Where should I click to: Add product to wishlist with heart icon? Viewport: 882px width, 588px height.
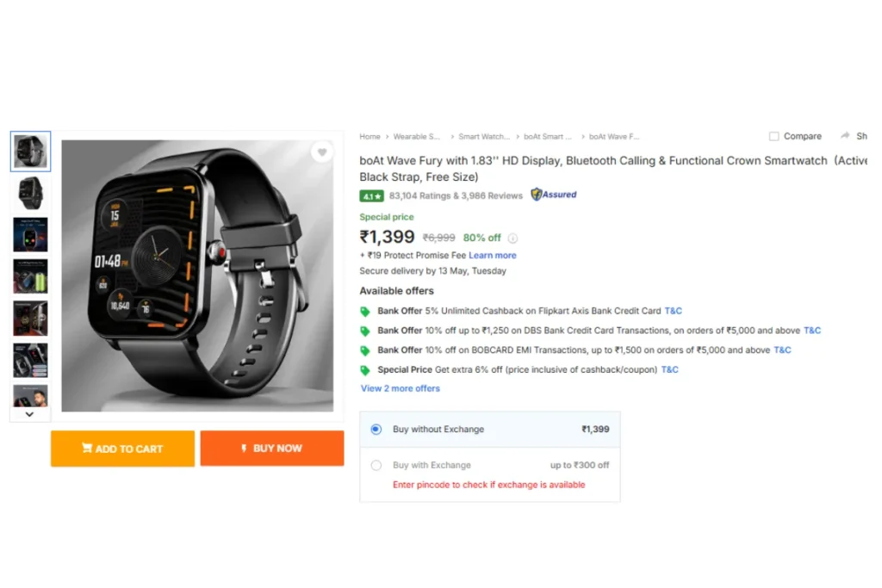(322, 152)
